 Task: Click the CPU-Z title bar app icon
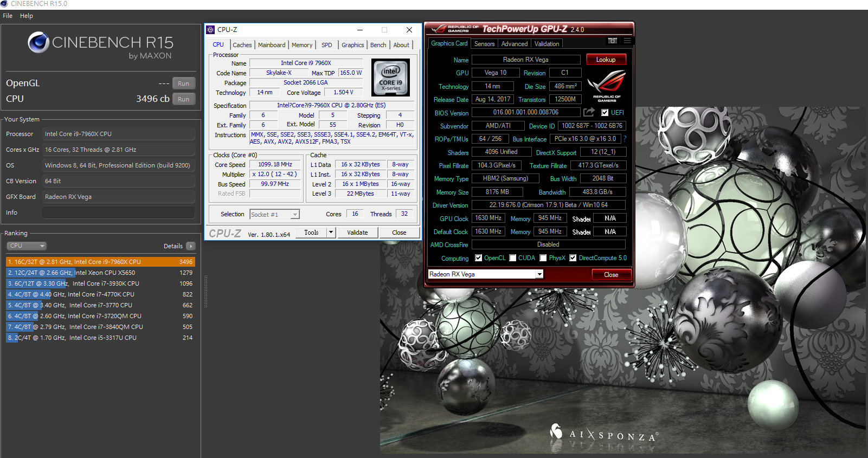[x=210, y=30]
